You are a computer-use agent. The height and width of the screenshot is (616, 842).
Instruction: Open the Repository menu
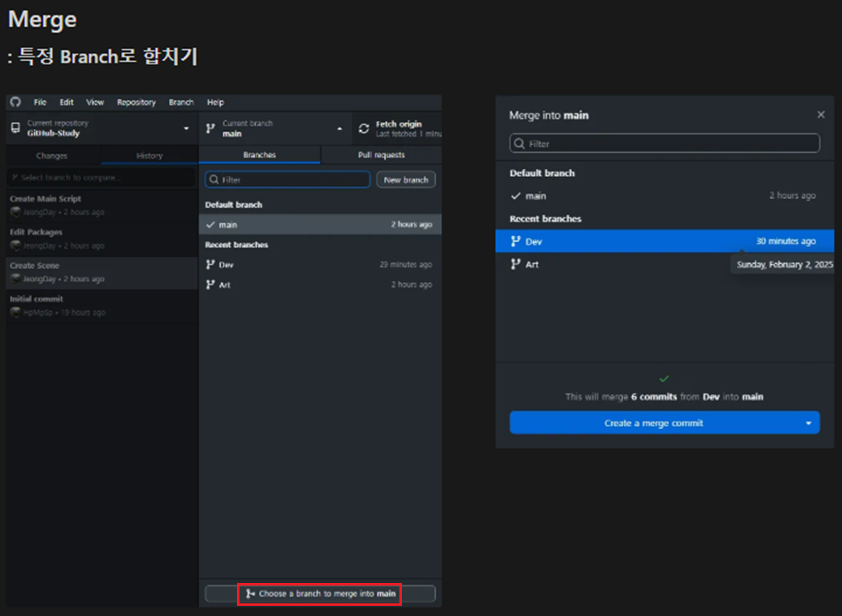(136, 102)
